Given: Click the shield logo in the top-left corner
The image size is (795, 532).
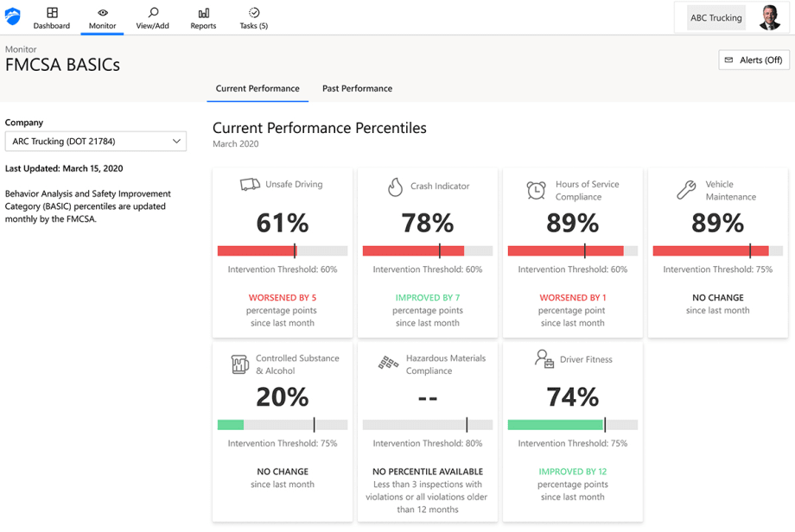Looking at the screenshot, I should 13,17.
